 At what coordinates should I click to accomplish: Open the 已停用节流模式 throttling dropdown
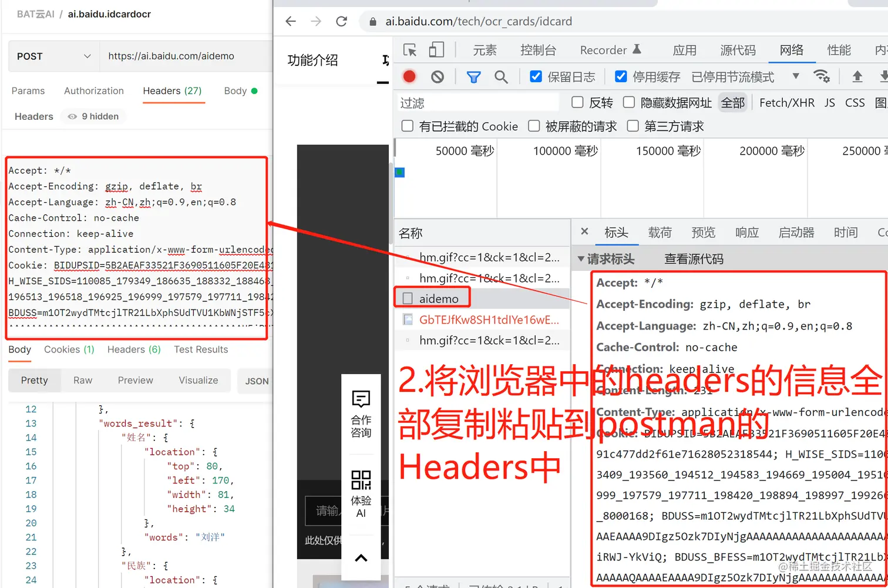coord(745,77)
